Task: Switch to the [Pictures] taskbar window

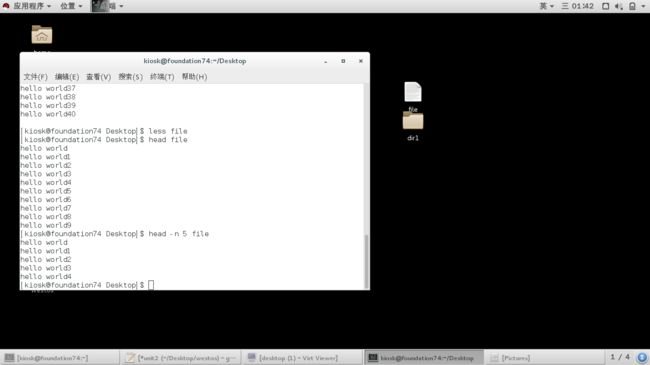Action: pyautogui.click(x=544, y=358)
